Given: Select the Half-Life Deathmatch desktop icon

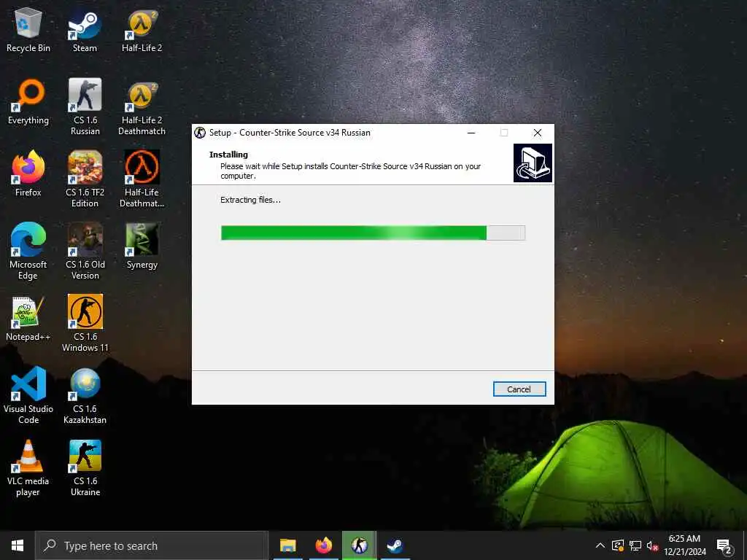Looking at the screenshot, I should pos(142,179).
